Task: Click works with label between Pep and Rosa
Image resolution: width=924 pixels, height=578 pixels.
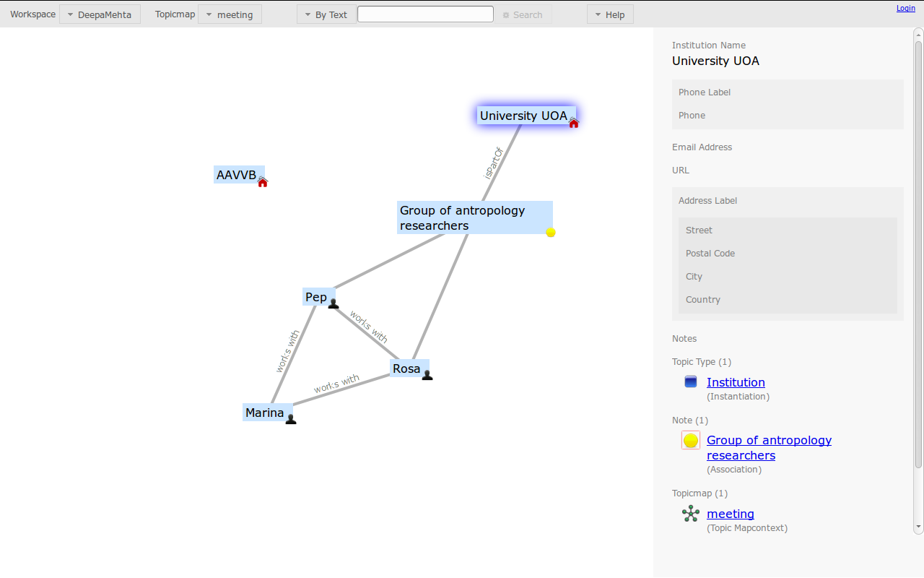Action: click(x=369, y=327)
